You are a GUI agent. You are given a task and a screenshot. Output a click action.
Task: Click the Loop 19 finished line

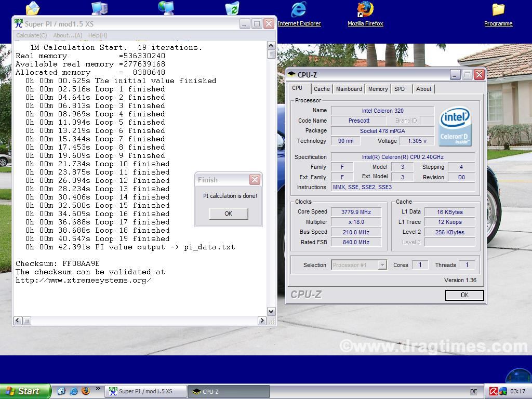pos(97,238)
